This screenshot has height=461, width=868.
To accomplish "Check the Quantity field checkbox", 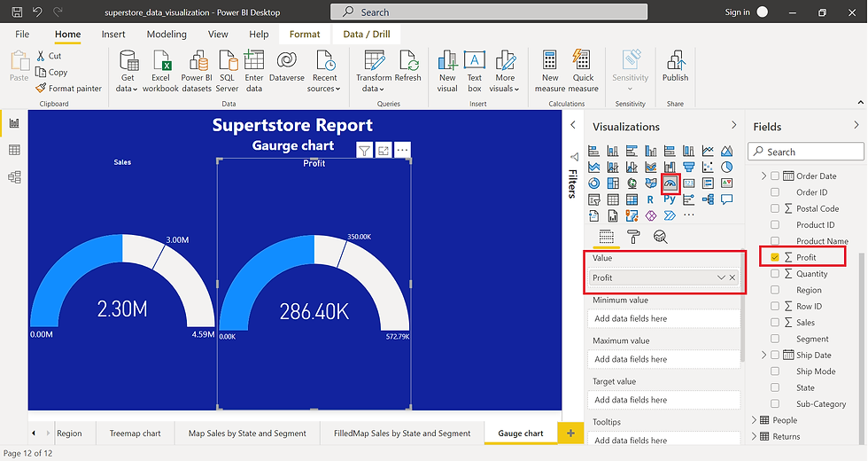I will [x=775, y=274].
